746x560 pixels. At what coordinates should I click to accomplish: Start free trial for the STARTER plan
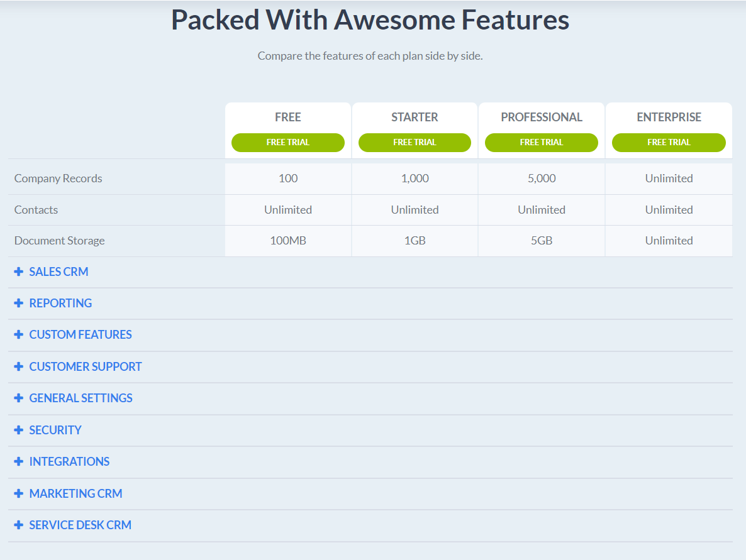click(x=415, y=143)
